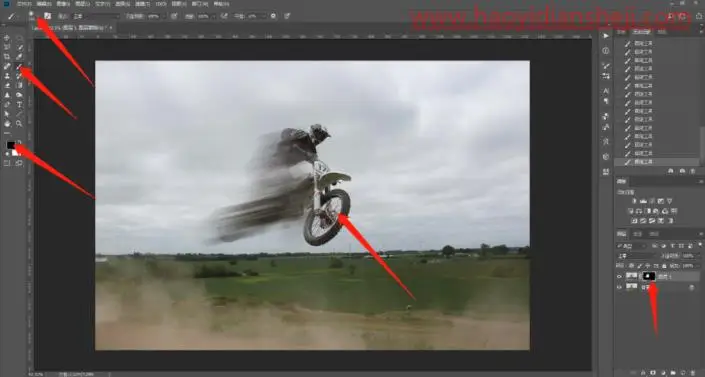The height and width of the screenshot is (377, 705).
Task: Create a new layer via panel bottom button
Action: [683, 373]
